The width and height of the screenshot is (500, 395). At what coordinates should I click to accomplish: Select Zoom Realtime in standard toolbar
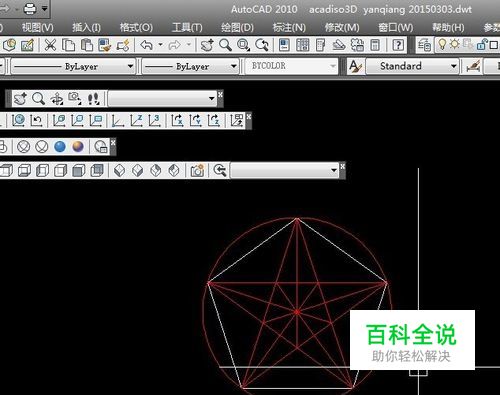coord(225,45)
